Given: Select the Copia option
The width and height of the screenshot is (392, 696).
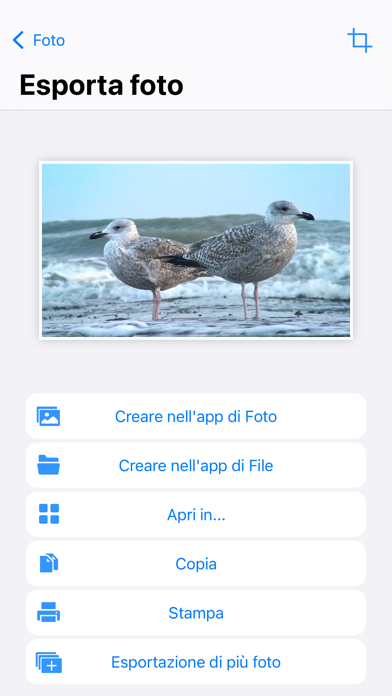Looking at the screenshot, I should click(x=196, y=564).
